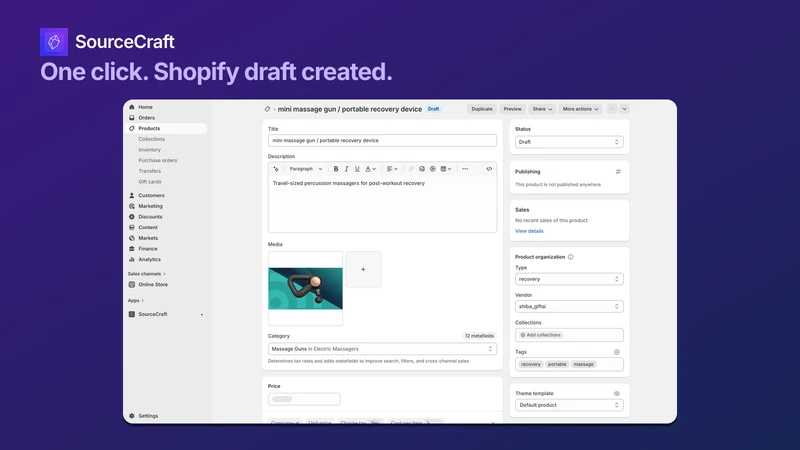Click the Product organization info icon

pyautogui.click(x=570, y=257)
